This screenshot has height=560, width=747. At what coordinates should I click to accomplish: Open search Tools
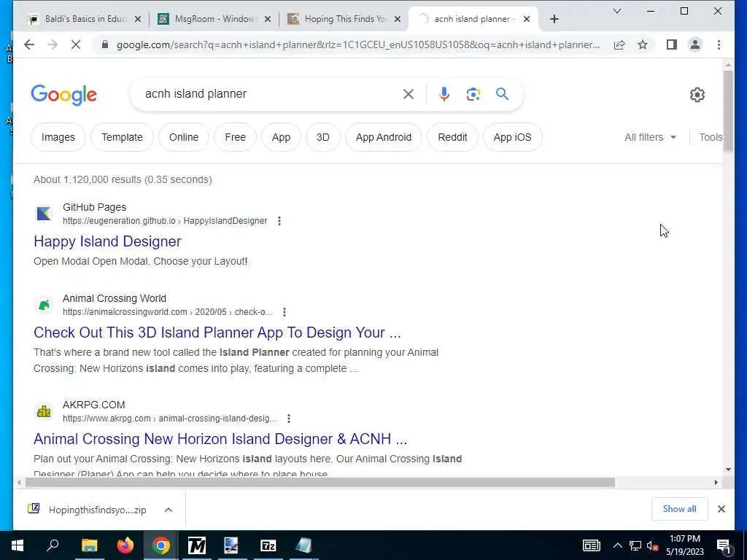click(711, 137)
